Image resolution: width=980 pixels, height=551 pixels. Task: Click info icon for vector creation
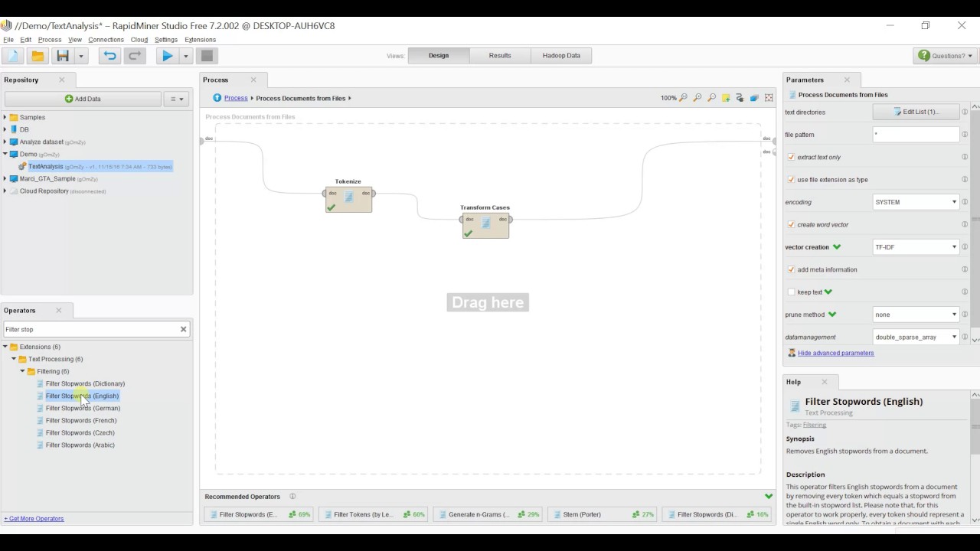point(965,247)
